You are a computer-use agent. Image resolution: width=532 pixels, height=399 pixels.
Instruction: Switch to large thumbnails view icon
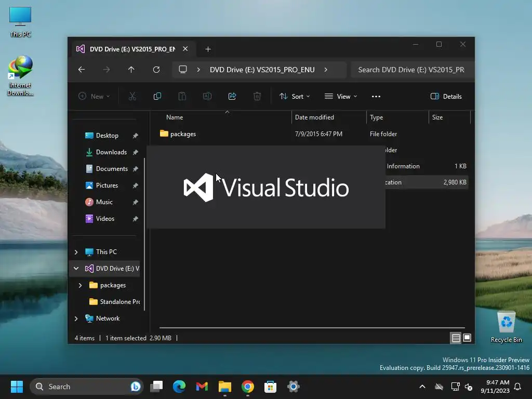(467, 338)
